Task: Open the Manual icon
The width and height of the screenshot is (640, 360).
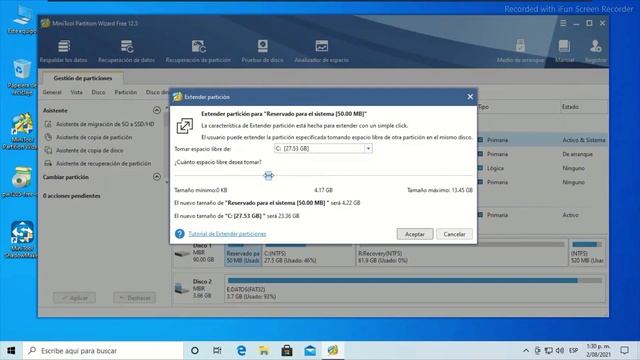Action: (x=564, y=51)
